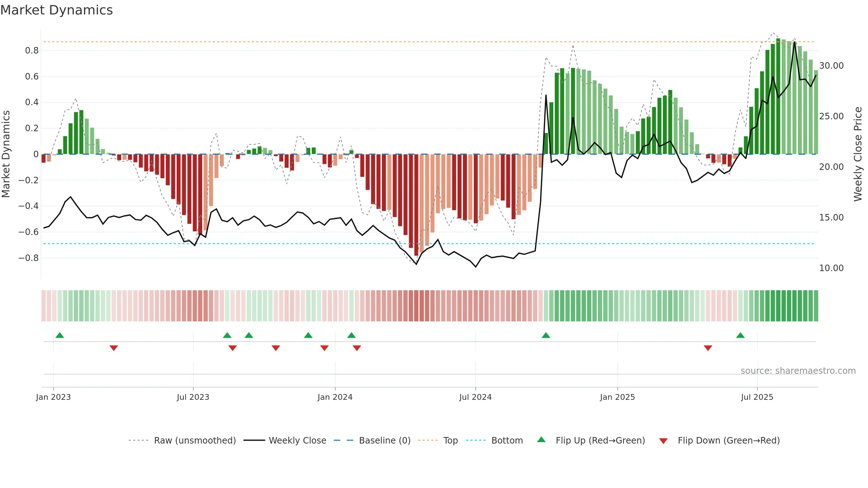
Task: Select the flip-down marker just after Jan 2024
Action: 357,348
